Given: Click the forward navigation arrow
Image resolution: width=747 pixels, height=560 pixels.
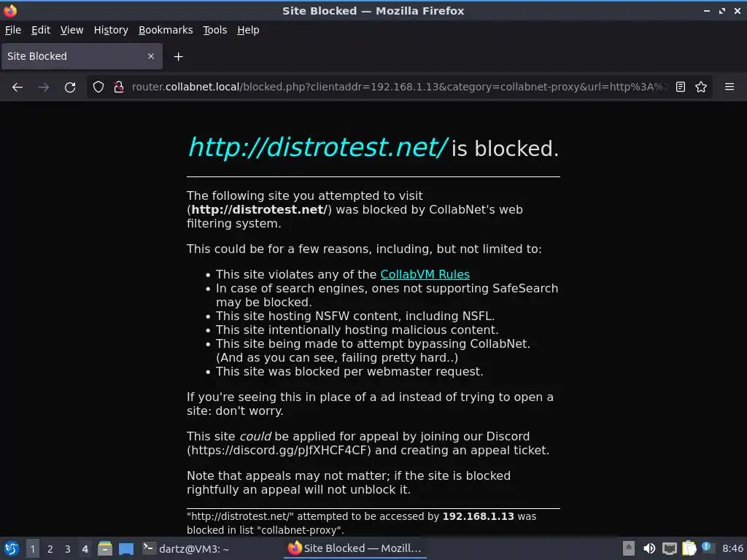Looking at the screenshot, I should 44,87.
